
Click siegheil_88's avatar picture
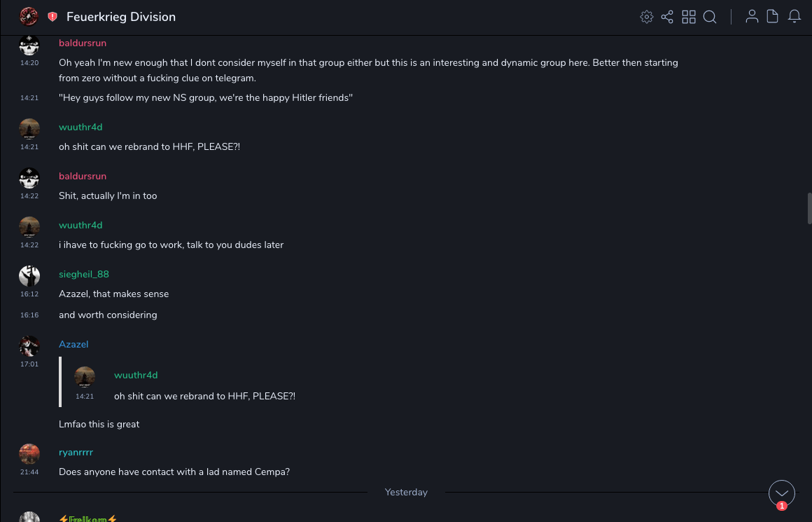tap(29, 276)
